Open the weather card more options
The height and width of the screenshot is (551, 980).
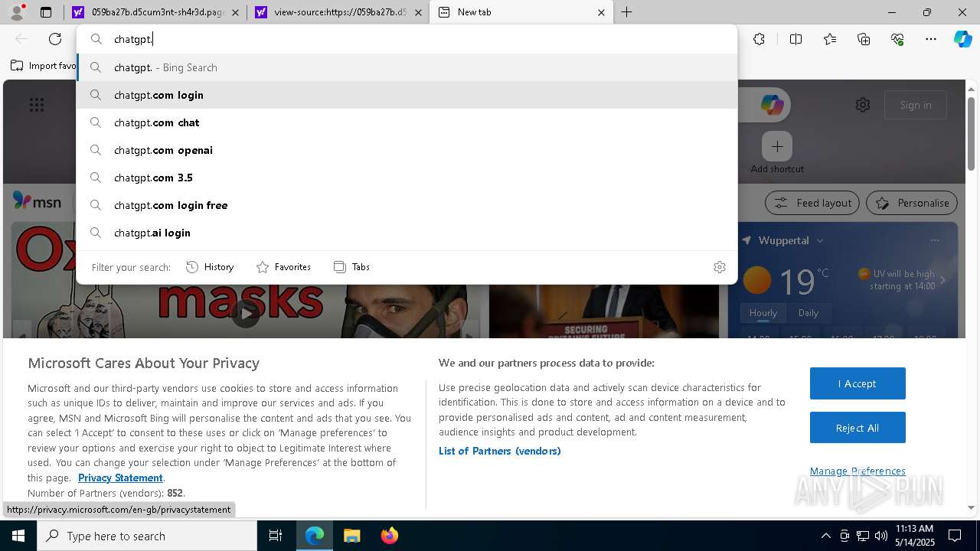coord(934,240)
